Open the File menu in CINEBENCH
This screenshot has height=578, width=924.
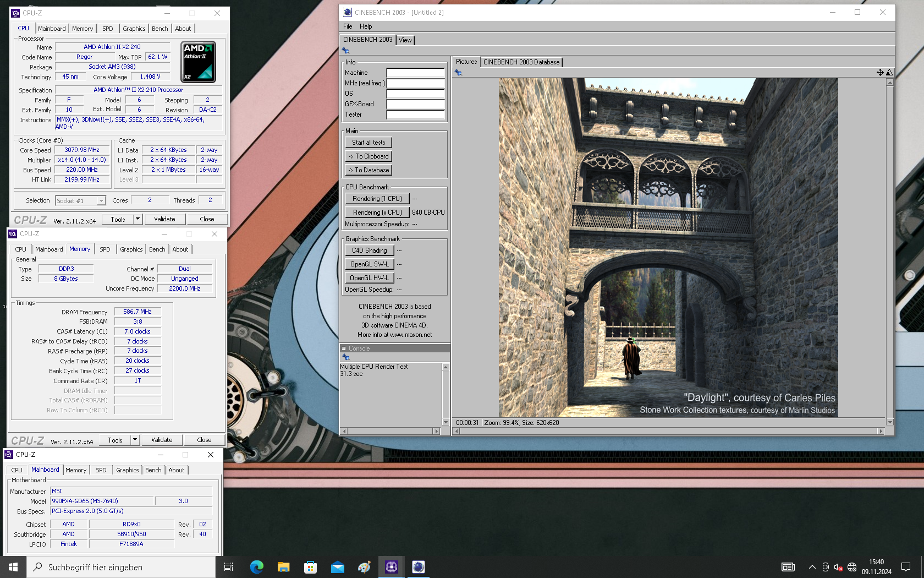point(348,26)
